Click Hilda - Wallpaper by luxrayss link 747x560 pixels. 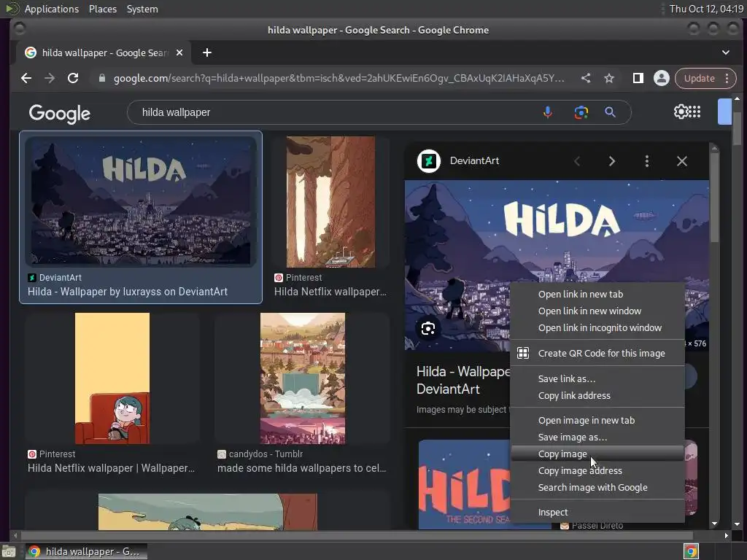pos(128,292)
